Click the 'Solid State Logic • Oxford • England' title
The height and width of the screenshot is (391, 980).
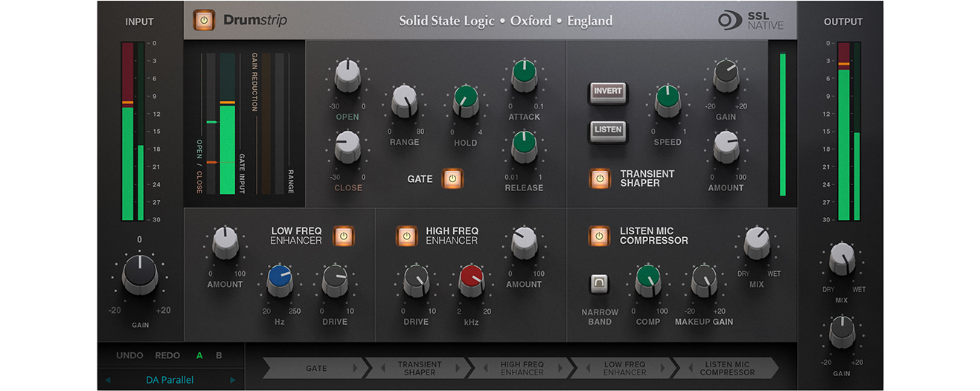point(506,21)
